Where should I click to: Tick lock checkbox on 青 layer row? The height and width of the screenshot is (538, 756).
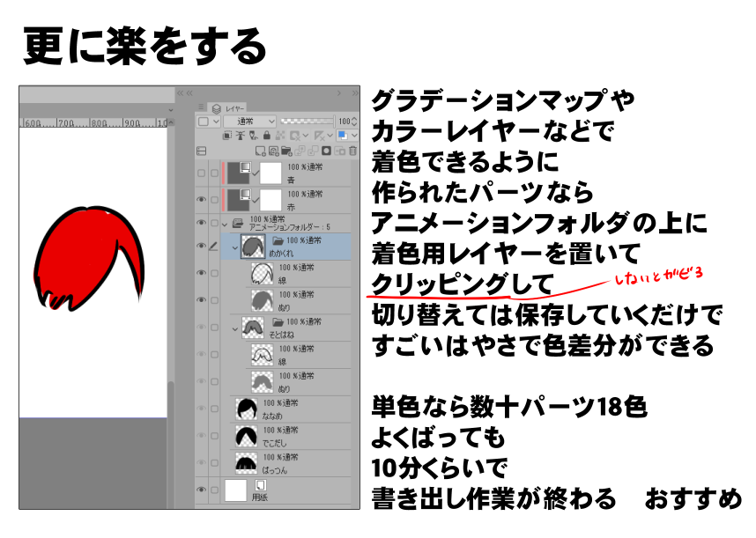point(215,173)
